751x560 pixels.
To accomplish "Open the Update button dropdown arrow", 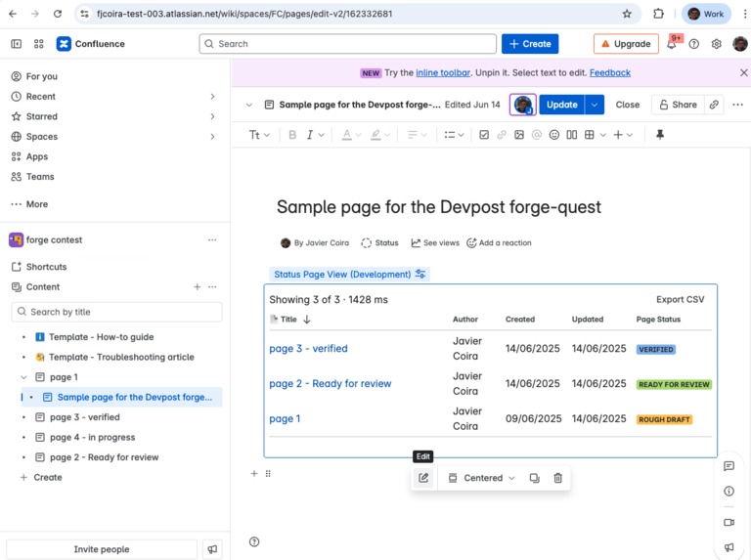I will [x=595, y=105].
